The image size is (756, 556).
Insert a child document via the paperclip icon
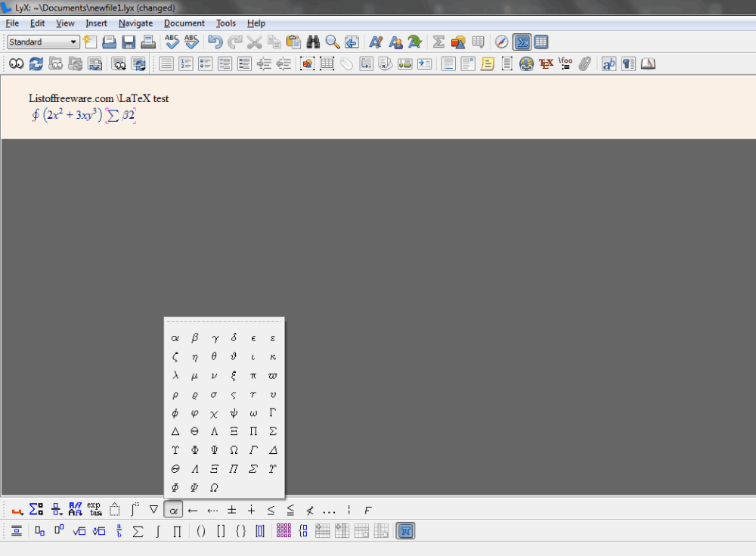pos(585,64)
